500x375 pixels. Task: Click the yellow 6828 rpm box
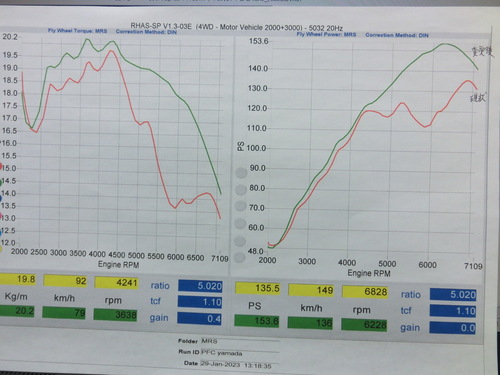click(x=365, y=292)
